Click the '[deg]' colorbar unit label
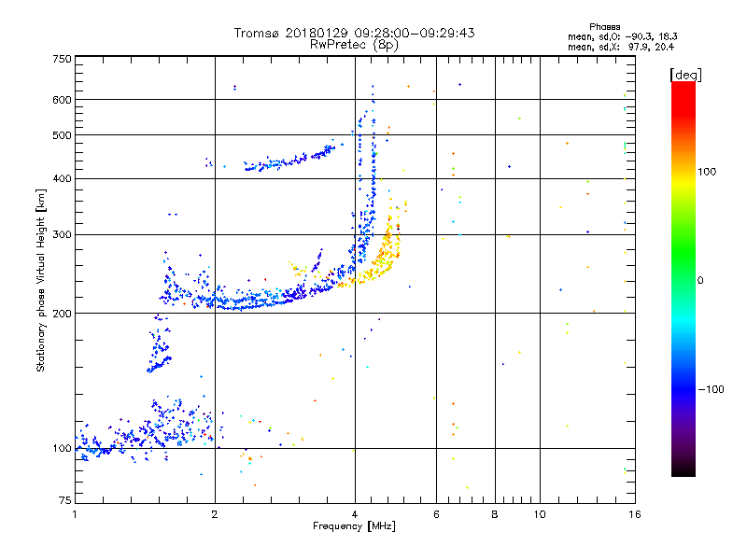 685,75
